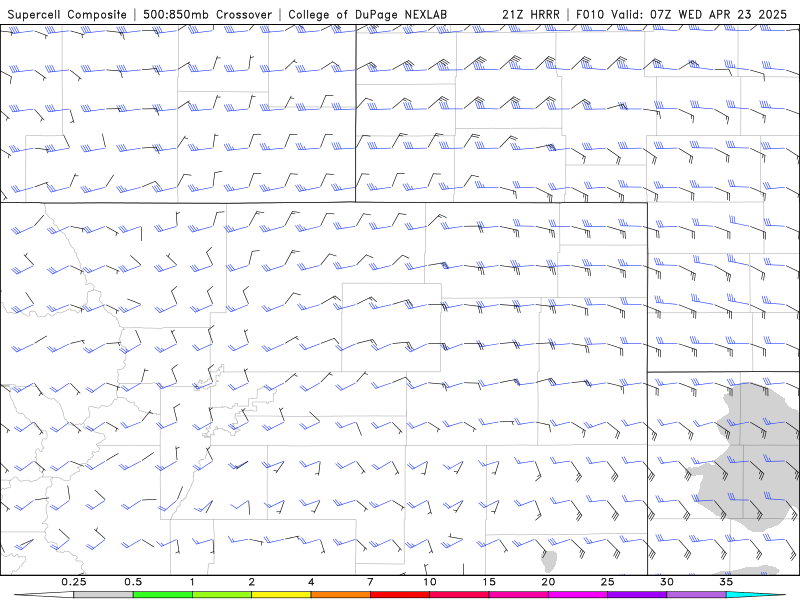
Task: Select the colorbar label 20
Action: click(548, 582)
